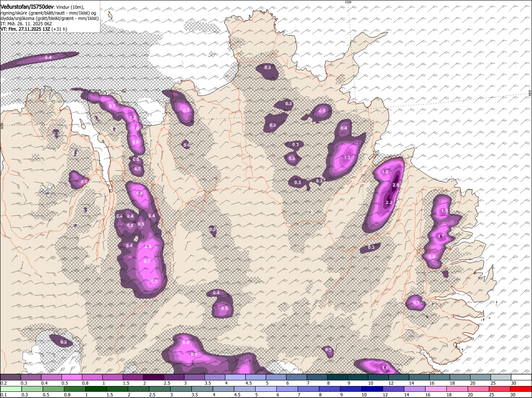Click the 0.2 label under top legend
532x398 pixels.
click(3, 383)
